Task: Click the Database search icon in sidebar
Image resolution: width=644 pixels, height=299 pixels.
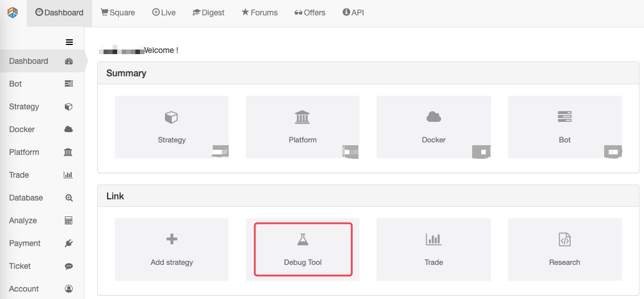Action: coord(69,198)
